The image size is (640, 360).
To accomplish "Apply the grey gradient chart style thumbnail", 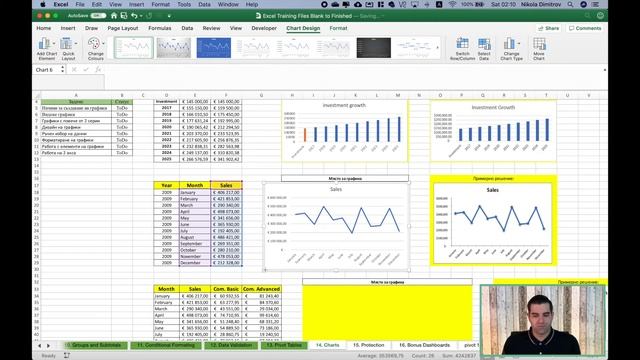I will (x=174, y=48).
